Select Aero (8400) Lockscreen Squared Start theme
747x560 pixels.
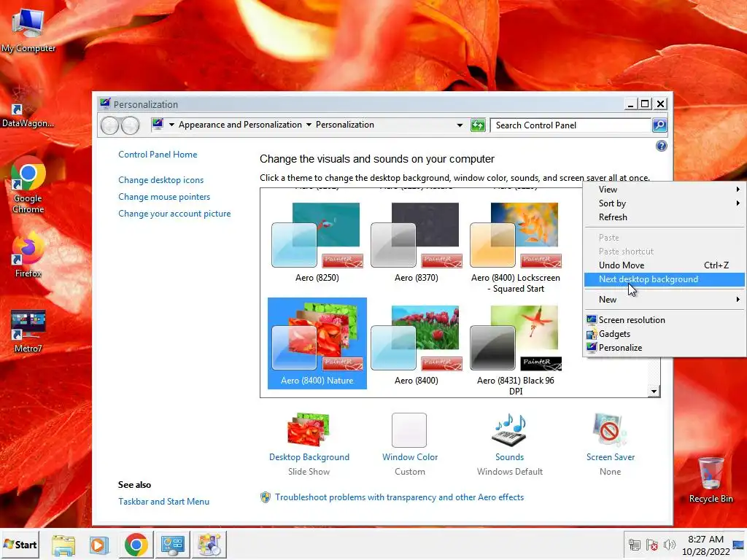click(516, 248)
